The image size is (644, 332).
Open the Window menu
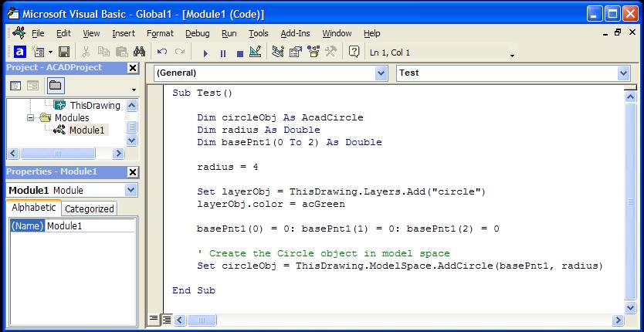point(337,34)
